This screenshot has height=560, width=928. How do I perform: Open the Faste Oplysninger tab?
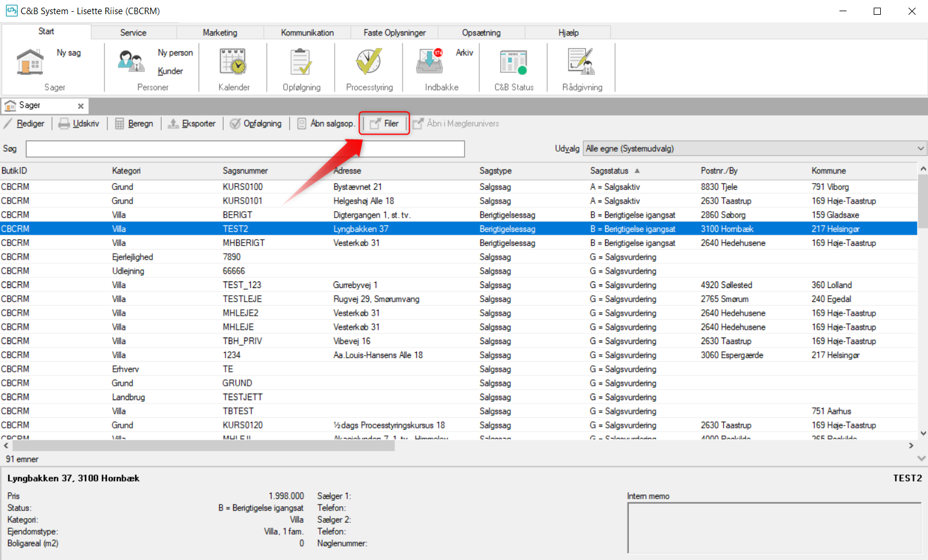pyautogui.click(x=394, y=32)
